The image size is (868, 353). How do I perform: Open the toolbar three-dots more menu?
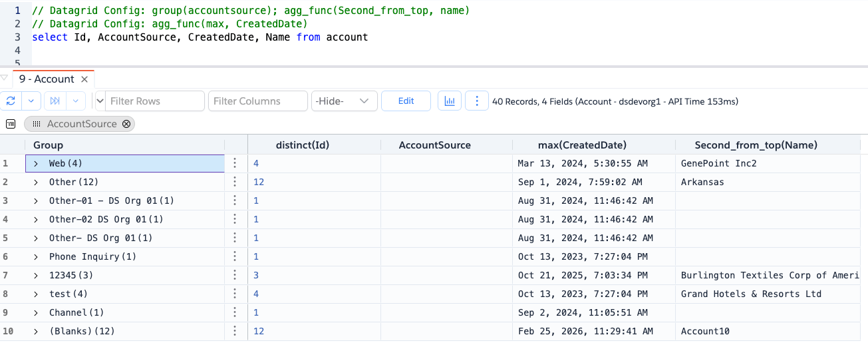pos(476,101)
